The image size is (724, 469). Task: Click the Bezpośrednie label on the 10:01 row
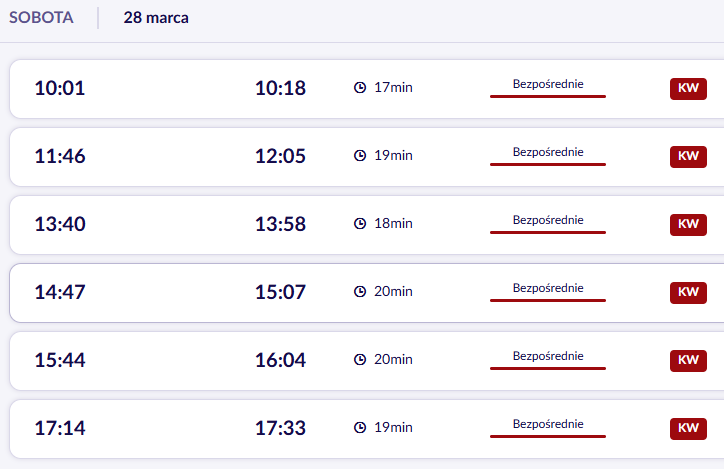[x=547, y=83]
